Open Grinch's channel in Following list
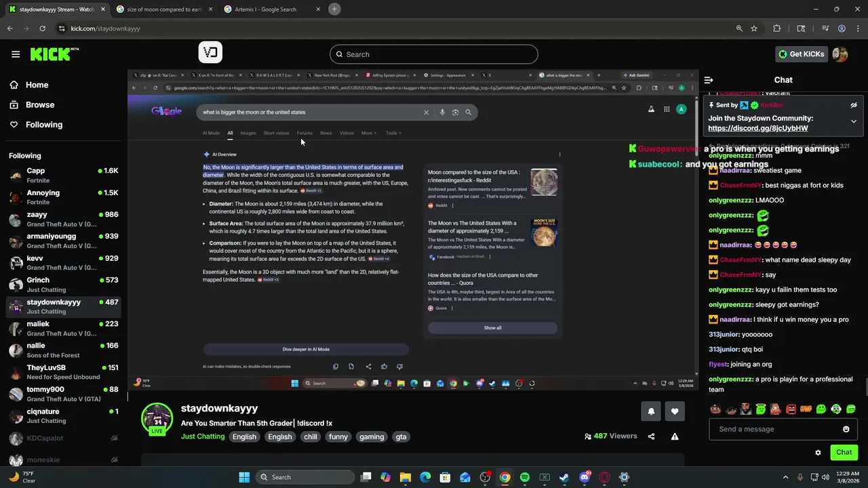868x488 pixels. (63, 285)
